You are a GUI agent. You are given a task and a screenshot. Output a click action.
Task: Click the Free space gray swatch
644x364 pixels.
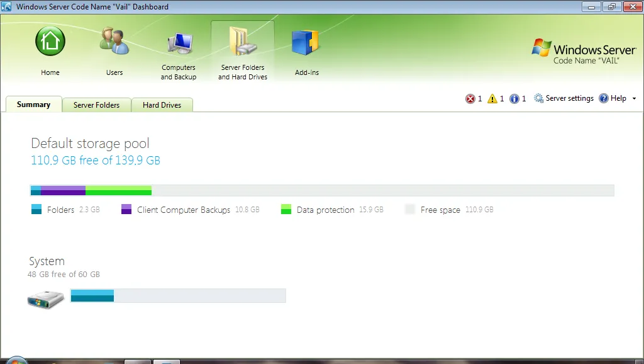[x=410, y=209]
